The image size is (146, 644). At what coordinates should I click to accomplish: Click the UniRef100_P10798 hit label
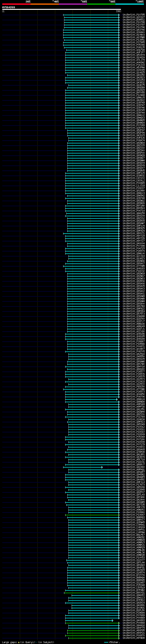click(x=133, y=22)
